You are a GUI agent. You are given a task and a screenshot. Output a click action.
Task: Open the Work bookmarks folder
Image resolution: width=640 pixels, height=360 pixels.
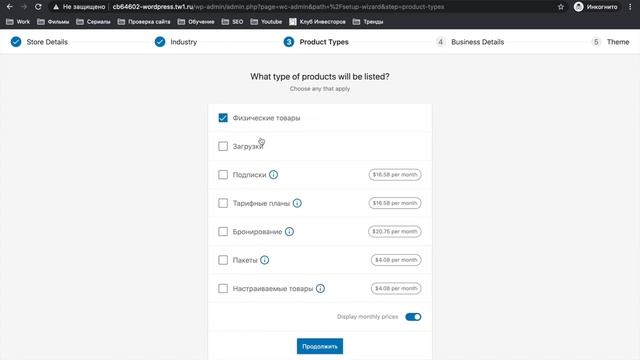tap(18, 22)
